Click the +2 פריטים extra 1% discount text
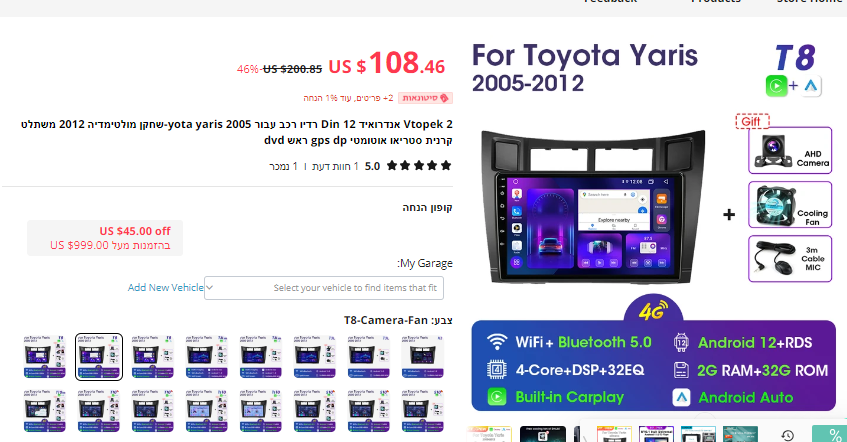Screen dimensions: 847x442 coord(348,98)
